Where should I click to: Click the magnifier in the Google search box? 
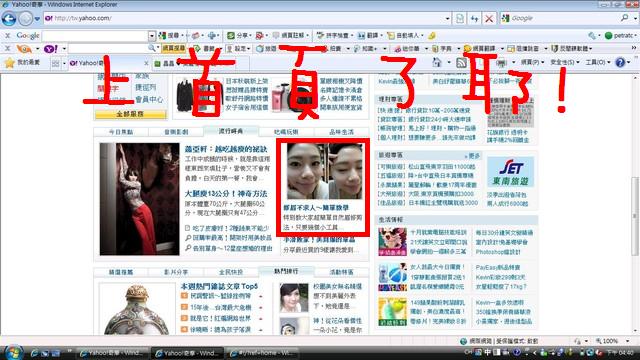[x=624, y=18]
